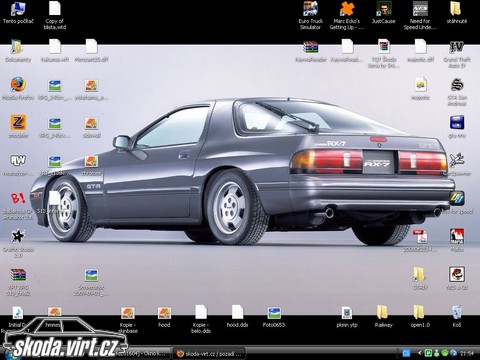Launch Euro Truck Simulator shortcut
Image resolution: width=480 pixels, height=360 pixels.
tap(310, 9)
